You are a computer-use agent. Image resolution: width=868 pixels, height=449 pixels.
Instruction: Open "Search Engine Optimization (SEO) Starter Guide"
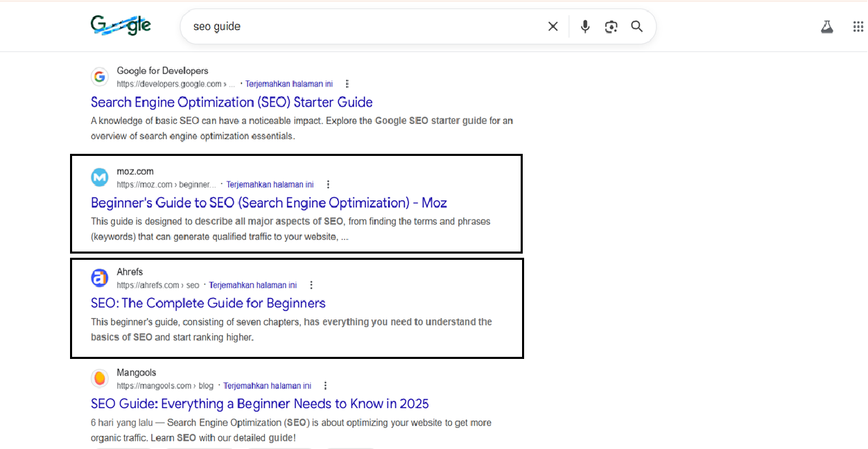[232, 102]
